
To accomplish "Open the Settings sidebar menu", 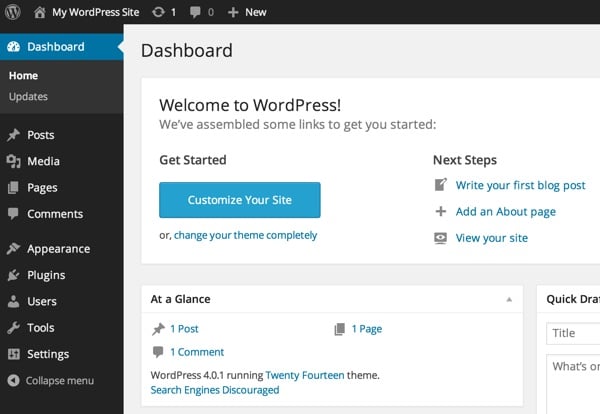I will (48, 354).
